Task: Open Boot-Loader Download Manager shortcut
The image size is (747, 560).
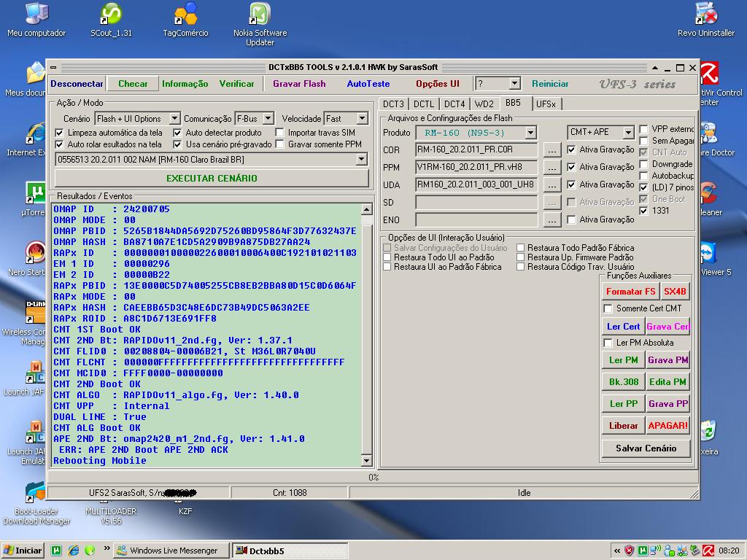Action: tap(36, 503)
